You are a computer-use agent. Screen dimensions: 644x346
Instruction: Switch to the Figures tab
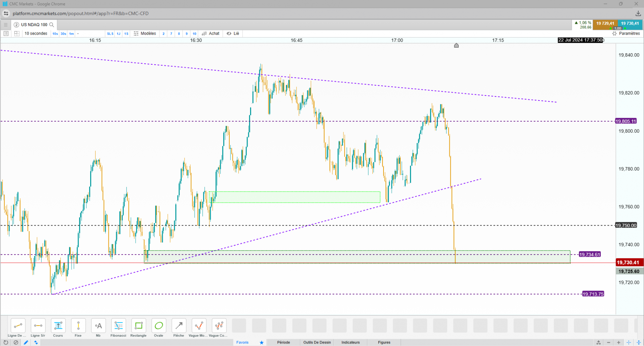384,342
